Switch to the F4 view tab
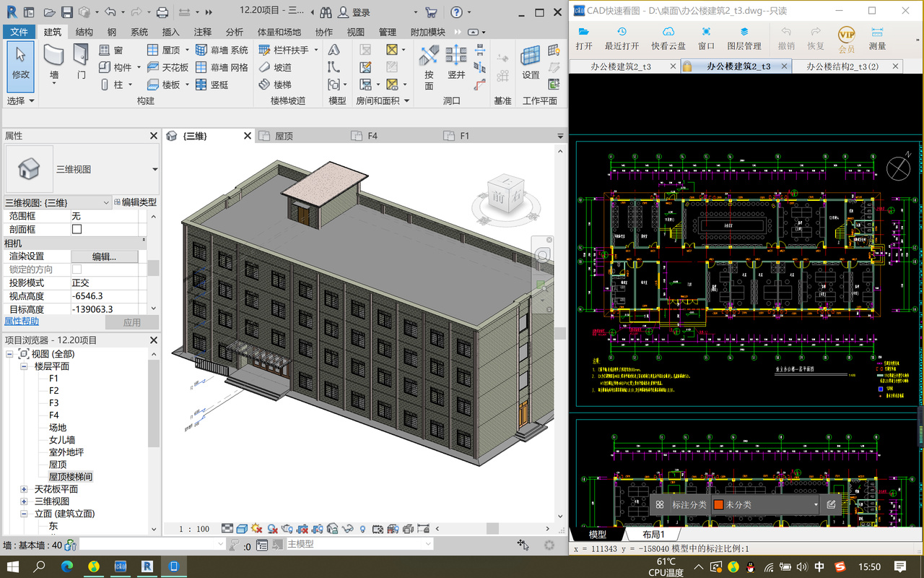 click(x=372, y=136)
